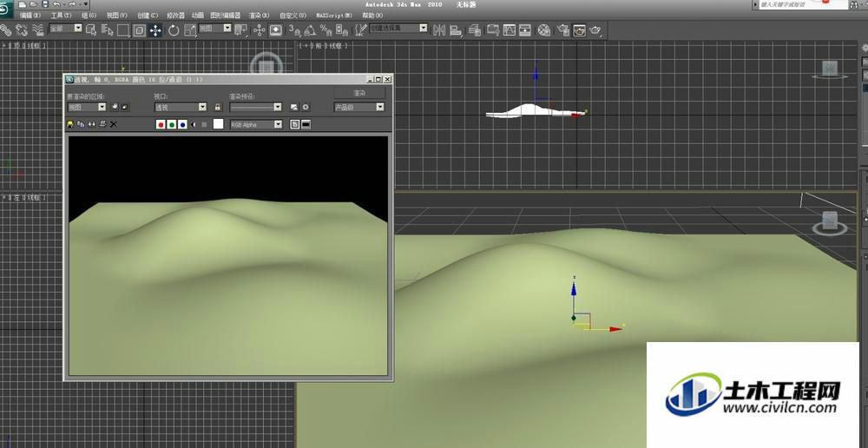Toggle the keyboard shortcut override icon

(276, 30)
